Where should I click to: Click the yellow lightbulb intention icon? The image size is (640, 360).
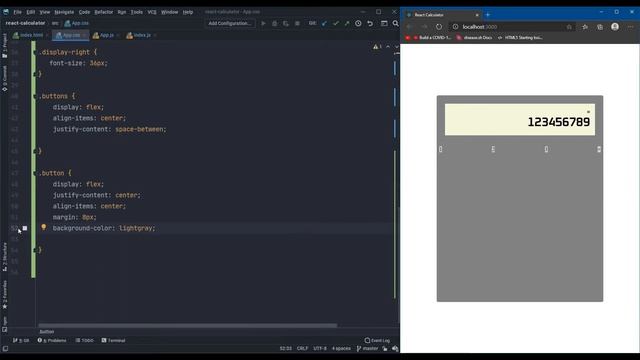44,227
